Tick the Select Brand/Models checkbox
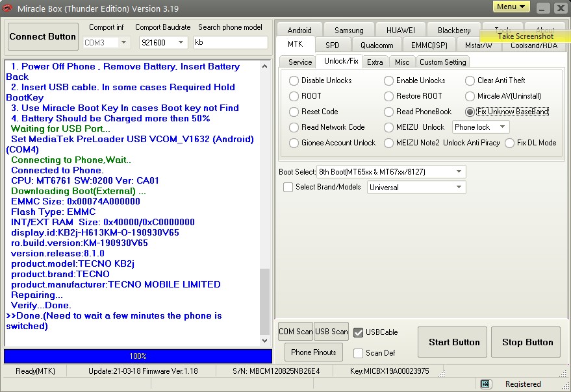This screenshot has width=571, height=392. coord(288,187)
